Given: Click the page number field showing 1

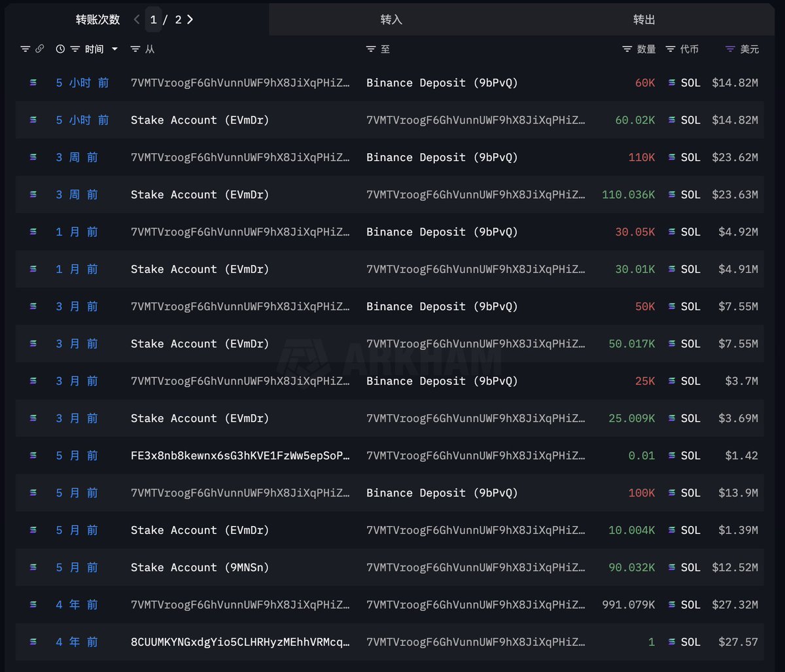Looking at the screenshot, I should pos(153,20).
